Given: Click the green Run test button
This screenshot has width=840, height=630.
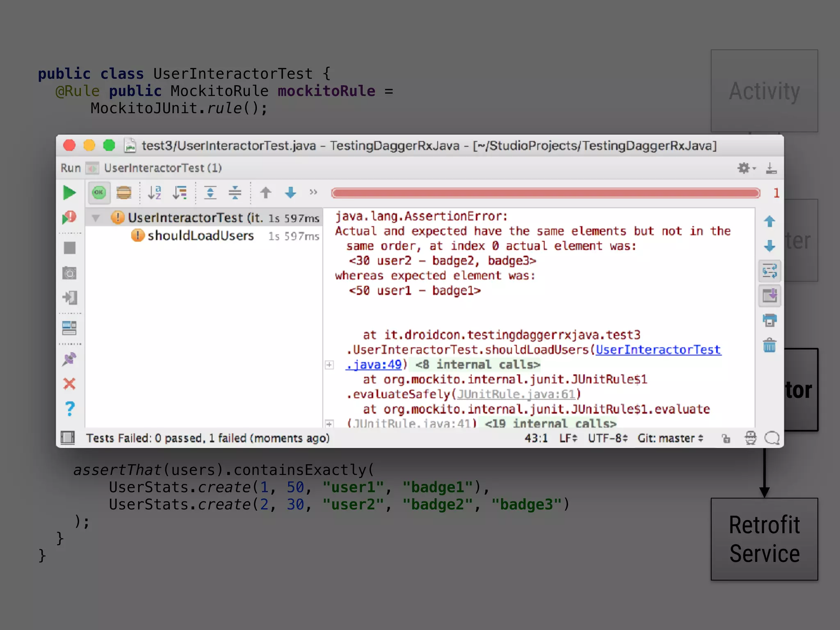Looking at the screenshot, I should click(x=69, y=193).
